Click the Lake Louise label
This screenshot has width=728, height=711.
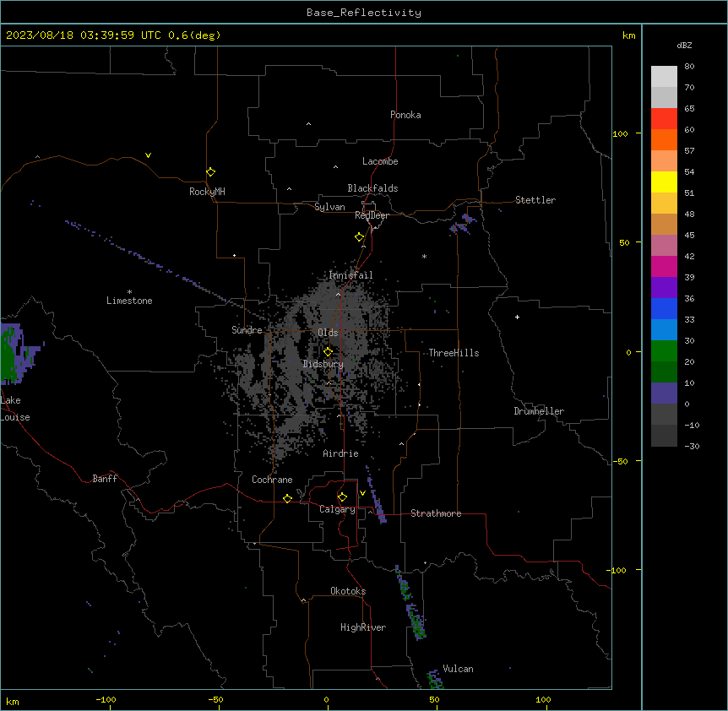pos(15,409)
